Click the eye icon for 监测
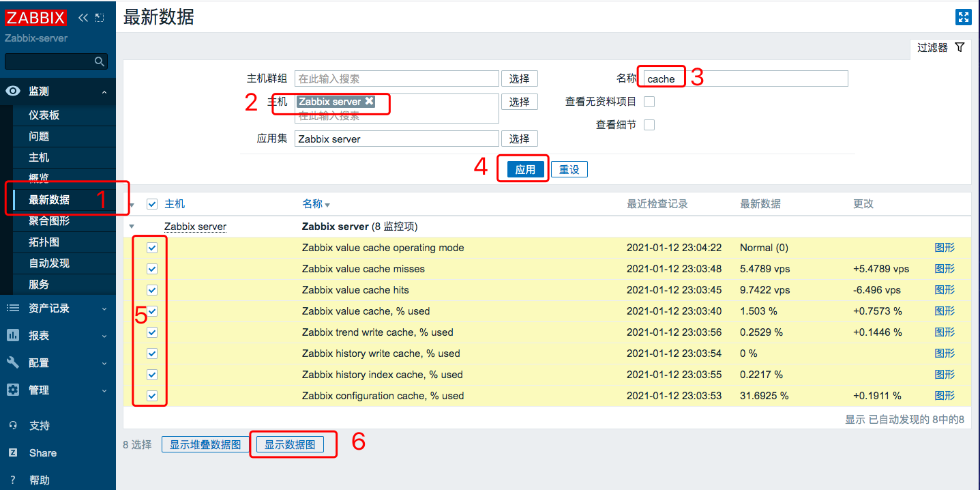 click(x=13, y=91)
